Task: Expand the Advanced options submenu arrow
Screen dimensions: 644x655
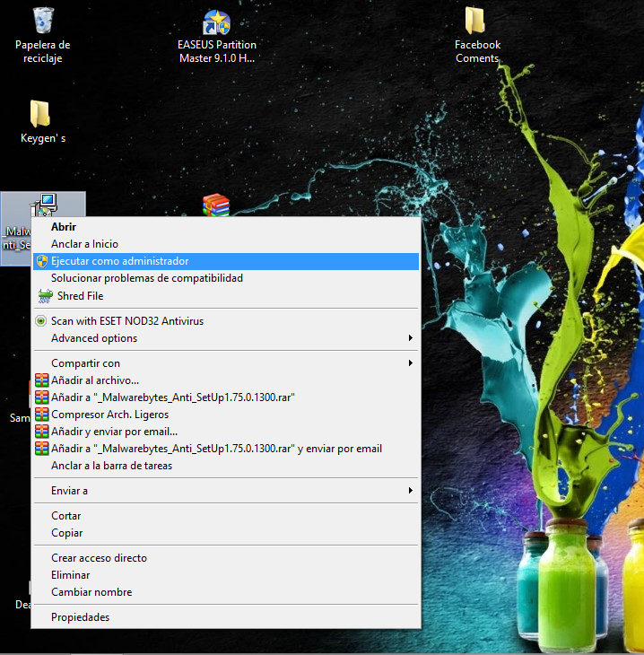Action: pos(411,338)
